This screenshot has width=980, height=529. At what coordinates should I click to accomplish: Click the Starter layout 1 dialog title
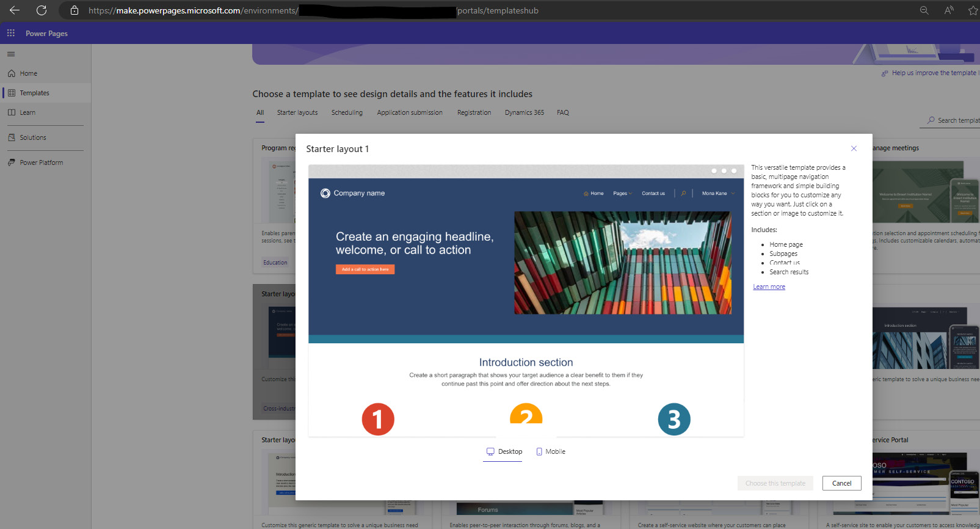coord(337,149)
